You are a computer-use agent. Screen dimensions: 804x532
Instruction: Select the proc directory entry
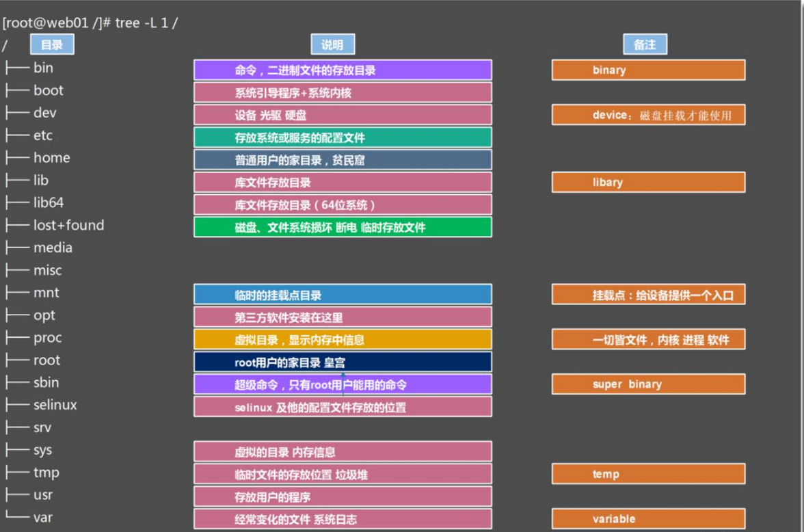[x=46, y=337]
